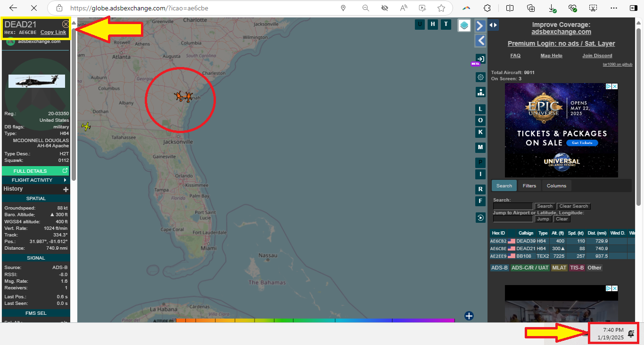Screen dimensions: 644x345
Task: Open the Join Discord link
Action: tap(597, 56)
